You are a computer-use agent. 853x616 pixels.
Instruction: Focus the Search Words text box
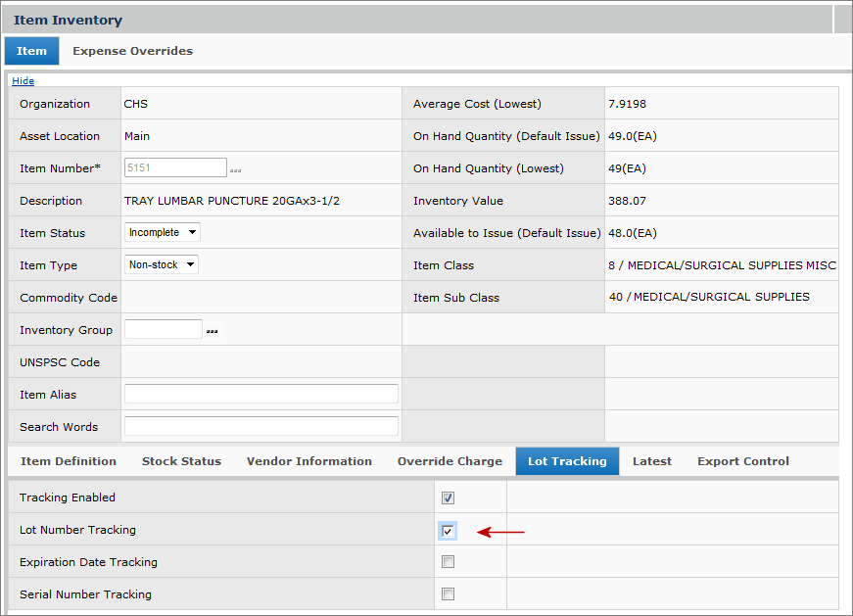click(x=261, y=427)
